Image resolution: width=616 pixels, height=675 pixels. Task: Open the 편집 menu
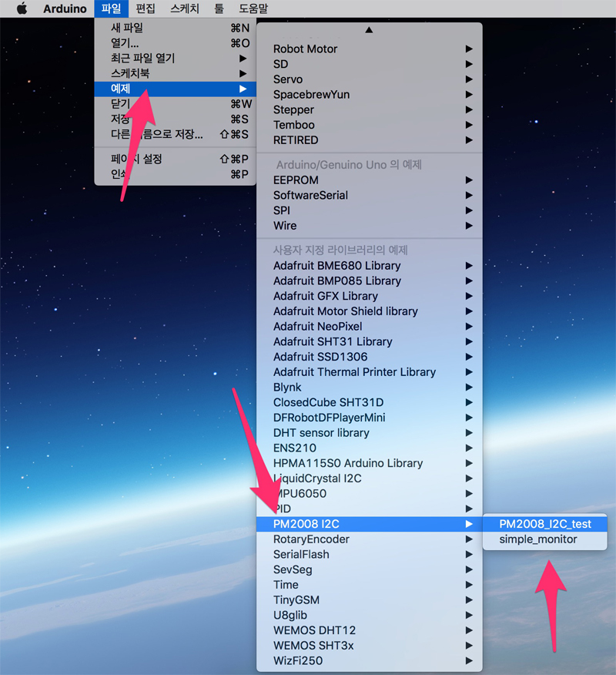click(145, 8)
